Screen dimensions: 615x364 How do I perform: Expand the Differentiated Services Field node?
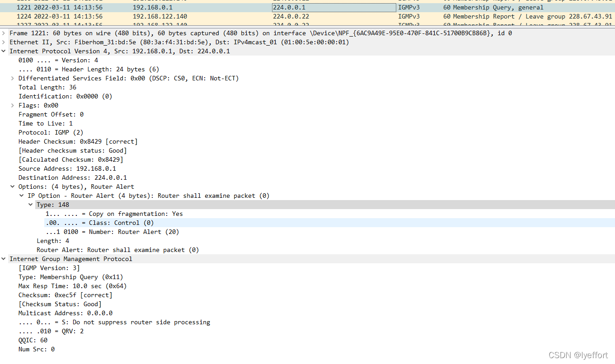(13, 78)
